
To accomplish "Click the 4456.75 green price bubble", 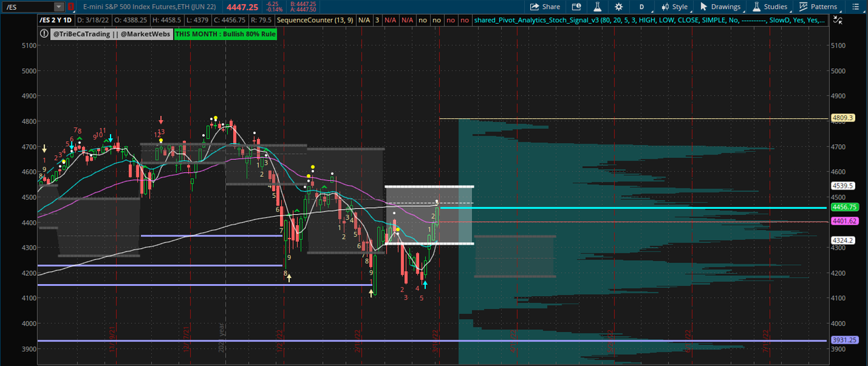I will (x=845, y=207).
